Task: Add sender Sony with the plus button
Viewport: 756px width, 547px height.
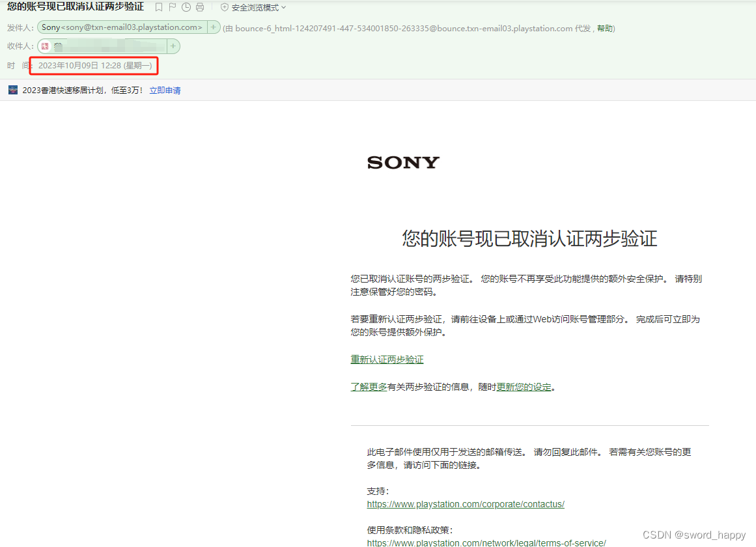Action: pos(213,27)
